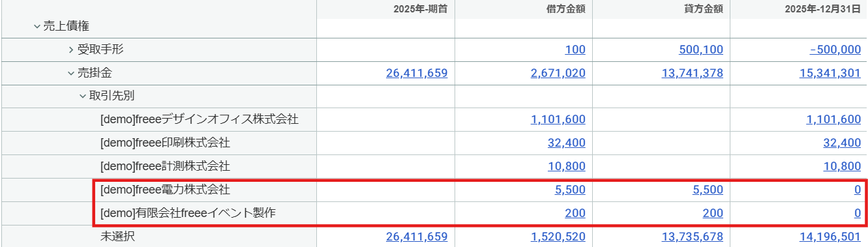
Task: Select the 取引先別 row label
Action: (112, 96)
